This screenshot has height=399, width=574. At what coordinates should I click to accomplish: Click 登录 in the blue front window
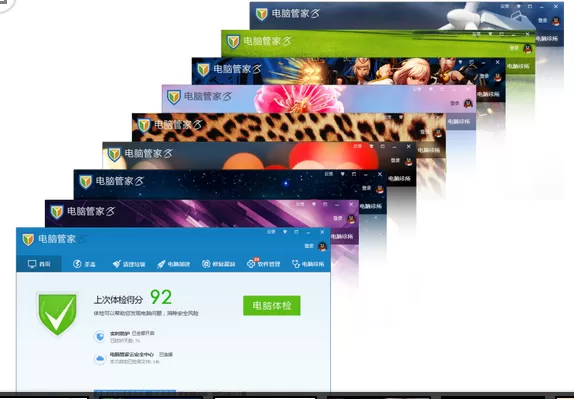coord(309,246)
